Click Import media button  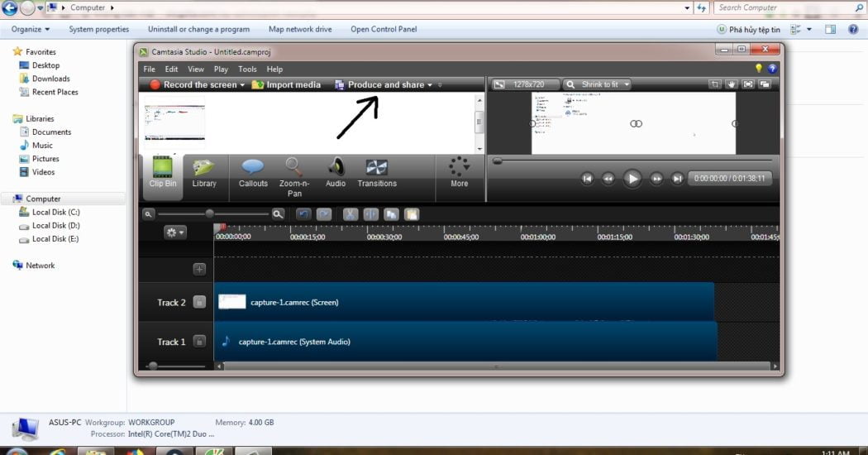tap(286, 84)
